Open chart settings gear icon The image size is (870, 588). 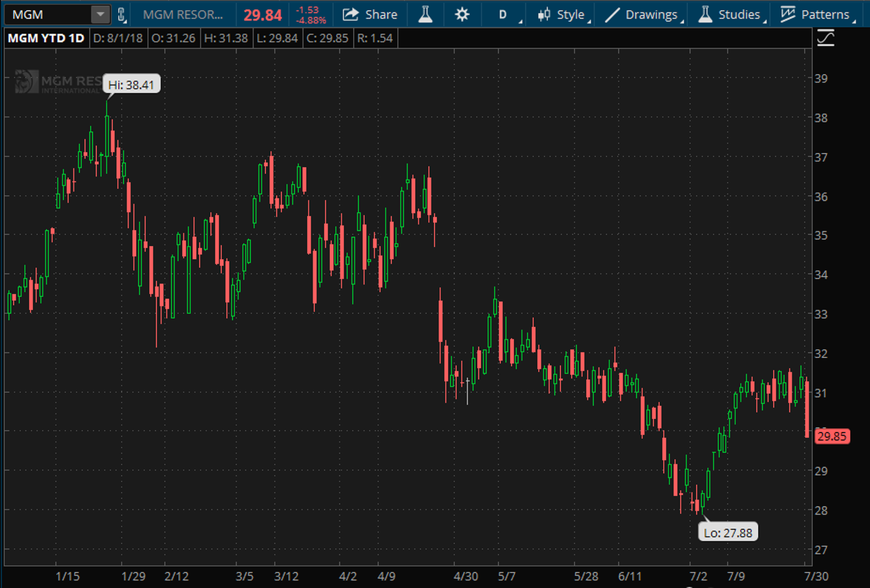(462, 14)
